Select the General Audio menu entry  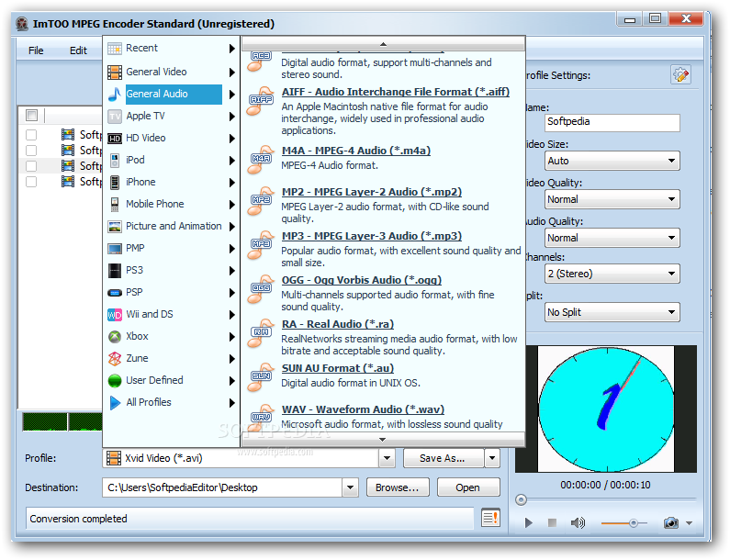click(171, 94)
